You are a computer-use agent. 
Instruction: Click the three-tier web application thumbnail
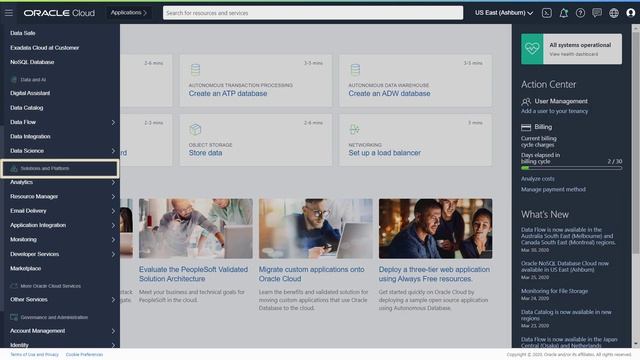click(x=436, y=229)
